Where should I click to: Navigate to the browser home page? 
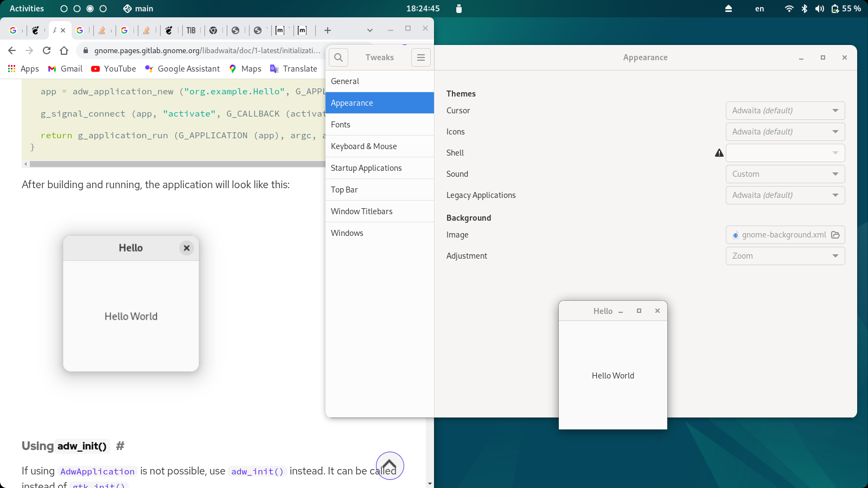[65, 50]
